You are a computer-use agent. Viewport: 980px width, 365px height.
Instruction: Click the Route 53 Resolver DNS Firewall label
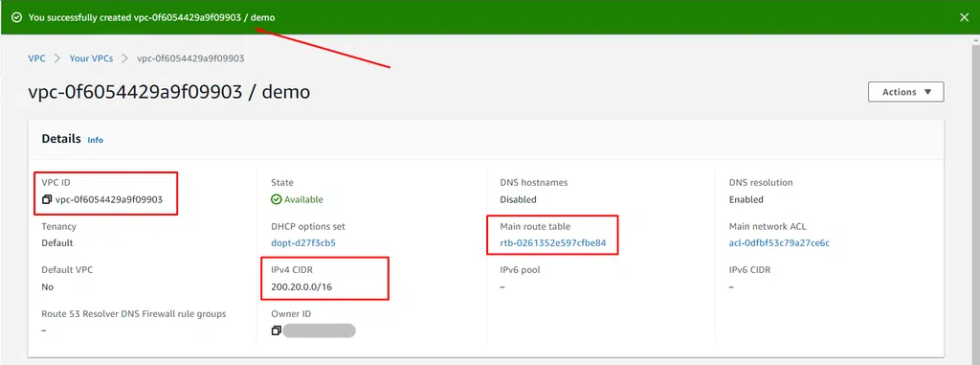pyautogui.click(x=134, y=313)
